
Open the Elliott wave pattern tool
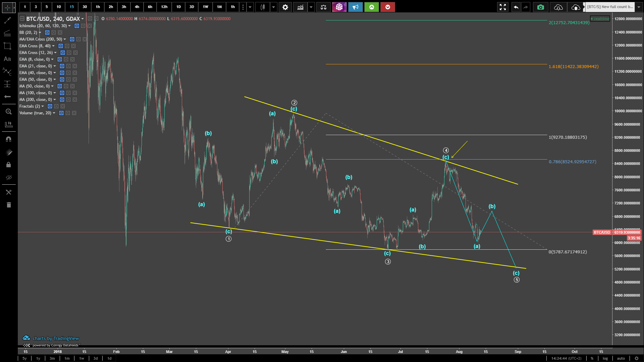pos(7,71)
